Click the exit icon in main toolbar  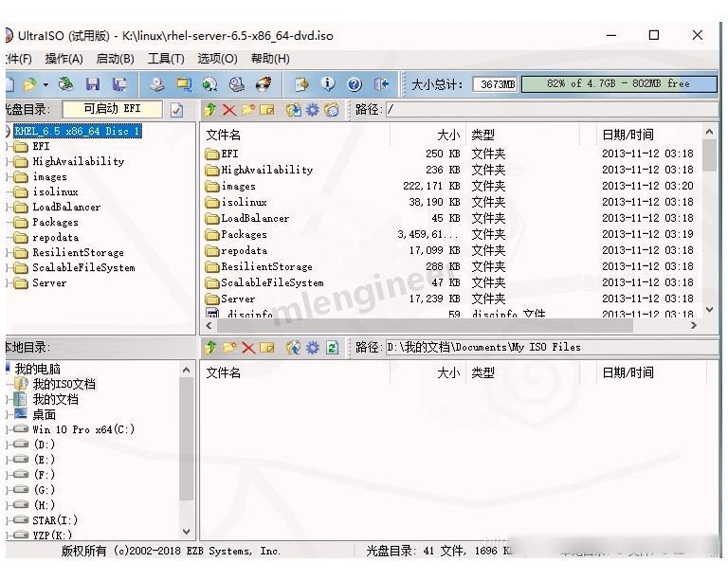(381, 84)
